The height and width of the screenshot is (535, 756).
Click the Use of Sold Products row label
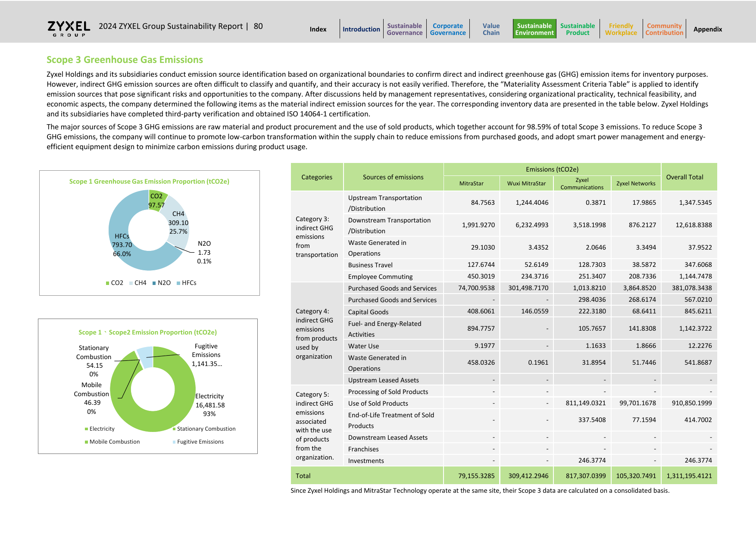[x=378, y=404]
